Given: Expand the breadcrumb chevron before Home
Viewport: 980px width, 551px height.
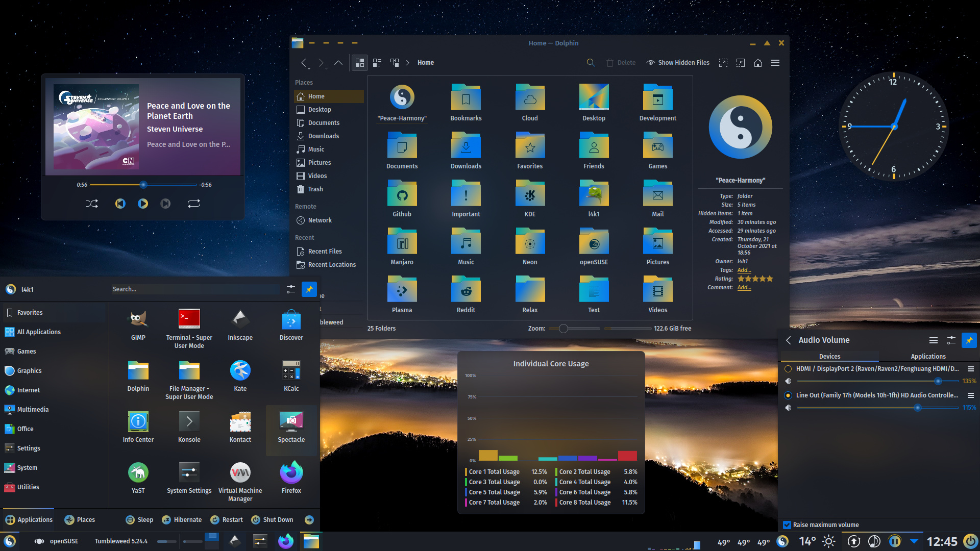Looking at the screenshot, I should pyautogui.click(x=408, y=63).
